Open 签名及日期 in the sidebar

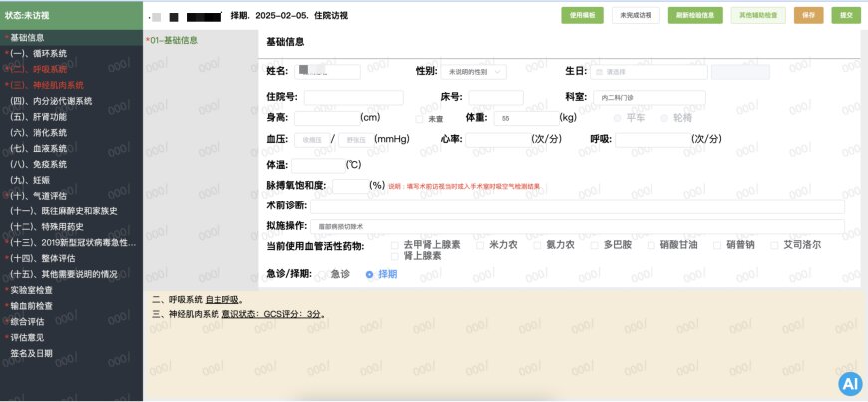pos(33,353)
